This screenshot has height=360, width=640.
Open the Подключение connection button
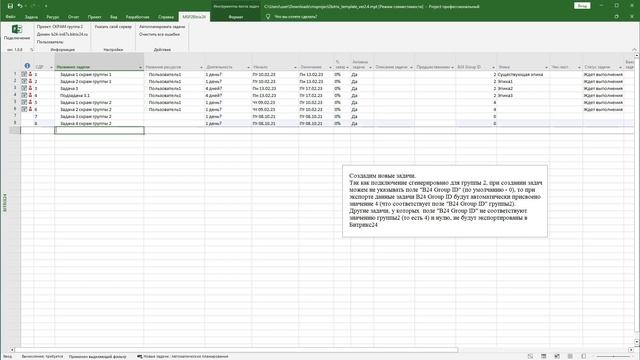pyautogui.click(x=17, y=32)
